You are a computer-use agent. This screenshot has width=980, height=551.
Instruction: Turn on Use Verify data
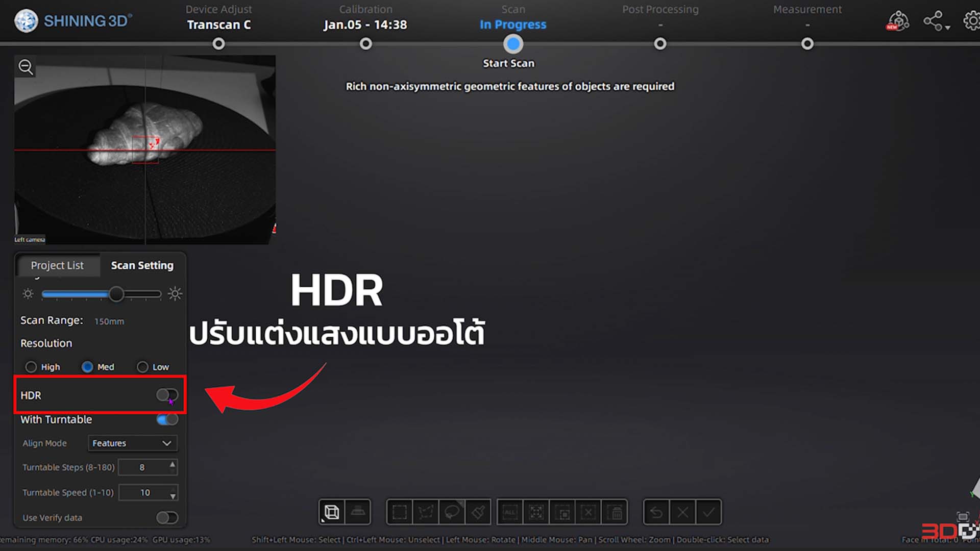[166, 517]
